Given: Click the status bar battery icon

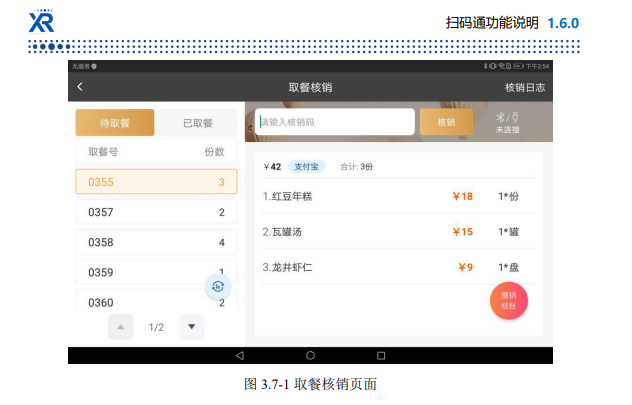Looking at the screenshot, I should (518, 66).
